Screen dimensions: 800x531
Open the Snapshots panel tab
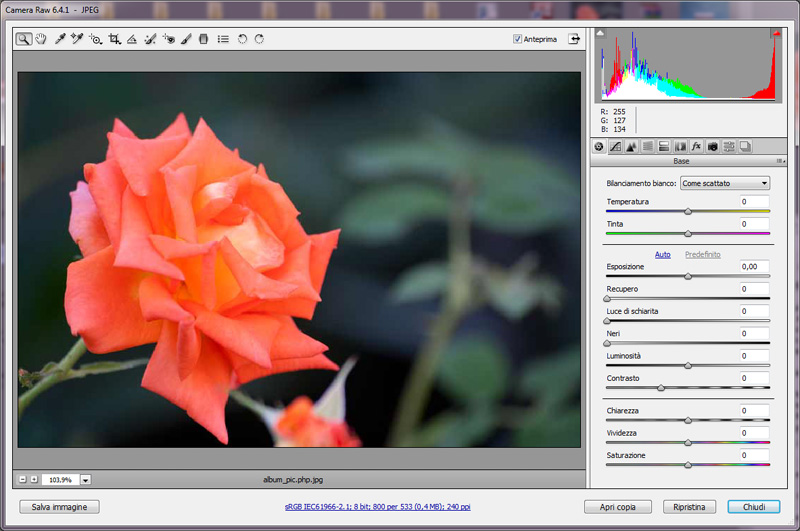pyautogui.click(x=745, y=146)
